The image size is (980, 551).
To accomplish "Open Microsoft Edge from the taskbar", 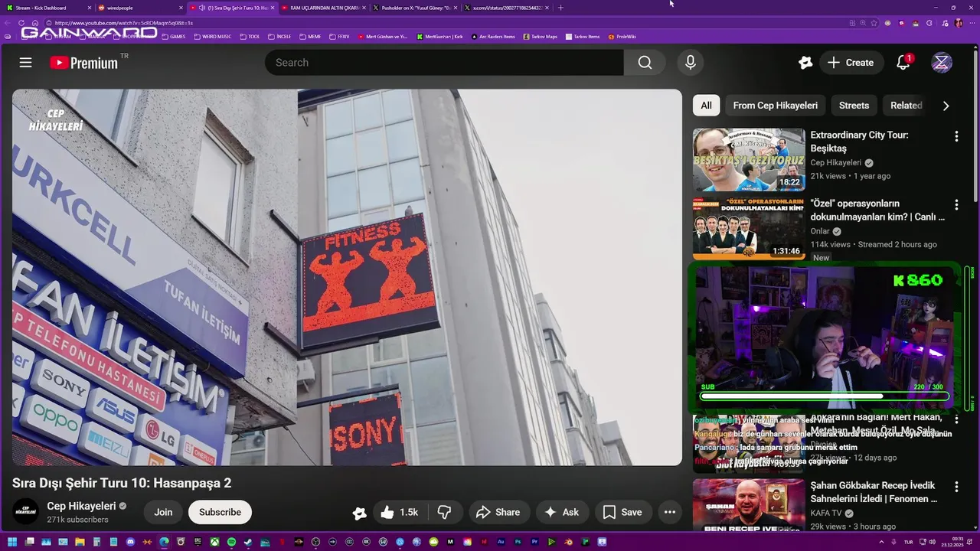I will (164, 542).
